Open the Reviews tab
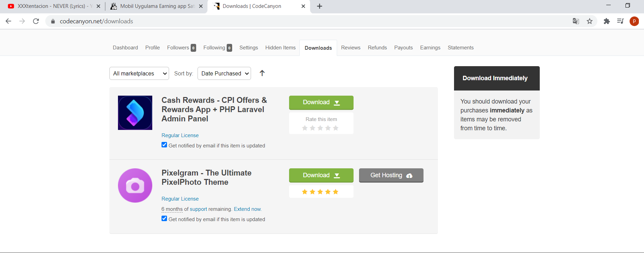 point(351,48)
